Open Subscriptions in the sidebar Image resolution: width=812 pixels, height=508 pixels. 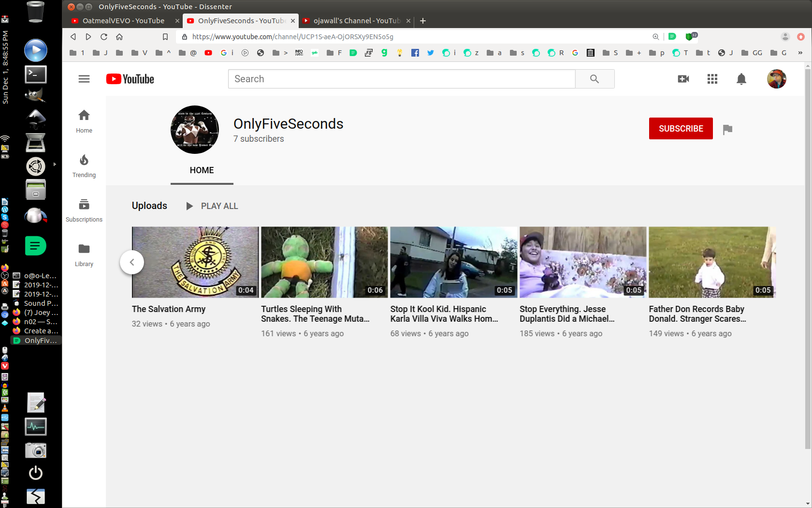[x=84, y=210]
